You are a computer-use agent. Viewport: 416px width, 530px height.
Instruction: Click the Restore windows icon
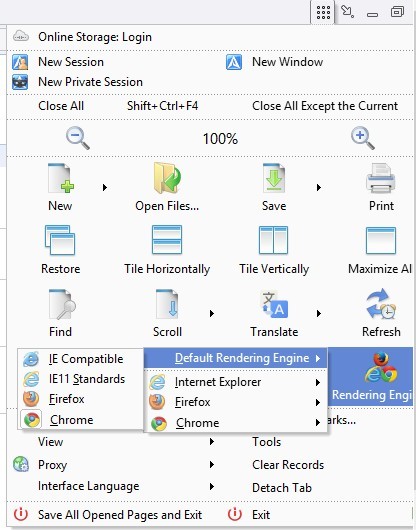pyautogui.click(x=60, y=240)
